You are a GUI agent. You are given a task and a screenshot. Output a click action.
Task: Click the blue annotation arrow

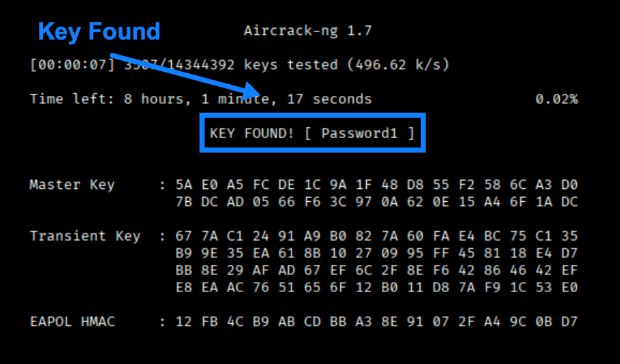[x=185, y=75]
